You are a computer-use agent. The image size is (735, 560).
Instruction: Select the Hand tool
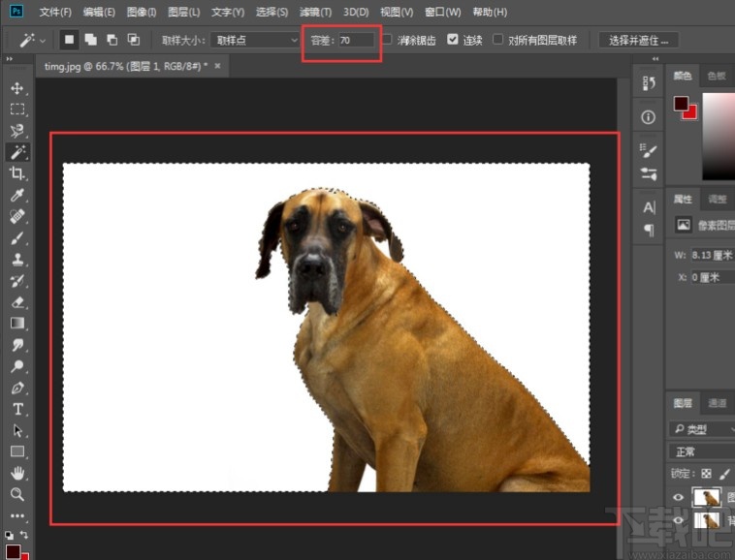pos(17,473)
